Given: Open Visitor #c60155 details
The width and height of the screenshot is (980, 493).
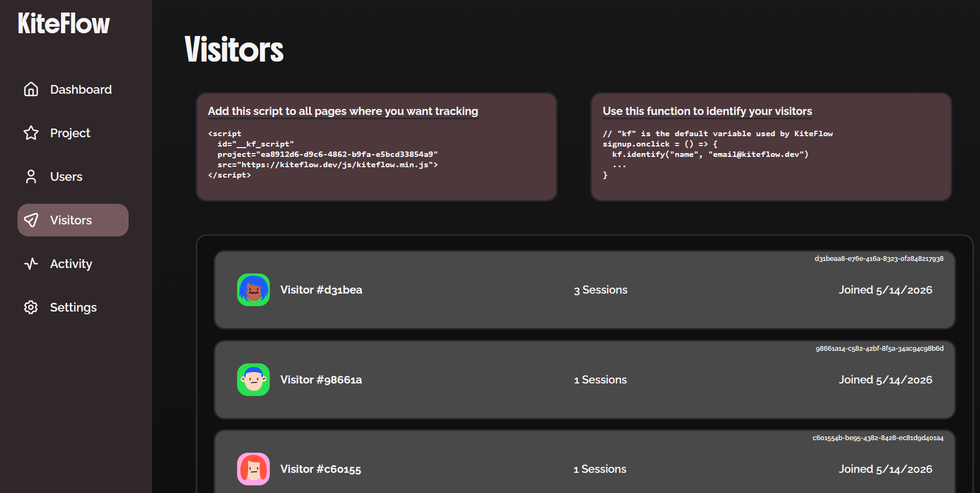Looking at the screenshot, I should point(585,462).
